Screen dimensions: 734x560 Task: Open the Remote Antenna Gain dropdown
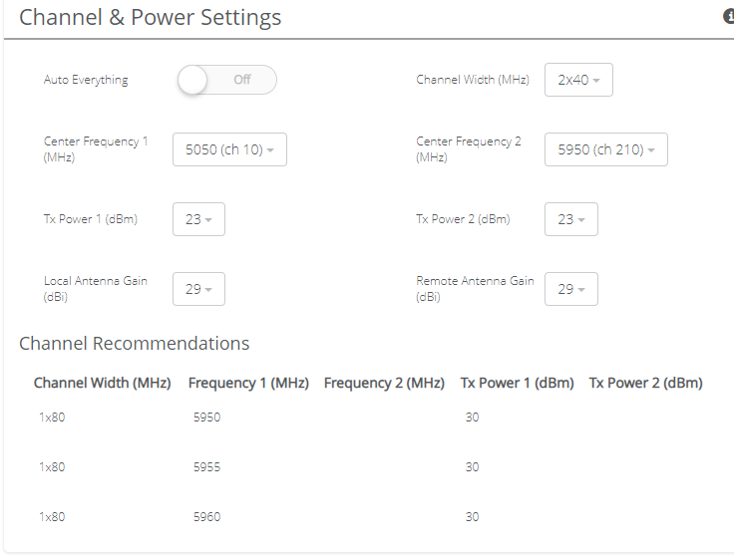tap(570, 289)
